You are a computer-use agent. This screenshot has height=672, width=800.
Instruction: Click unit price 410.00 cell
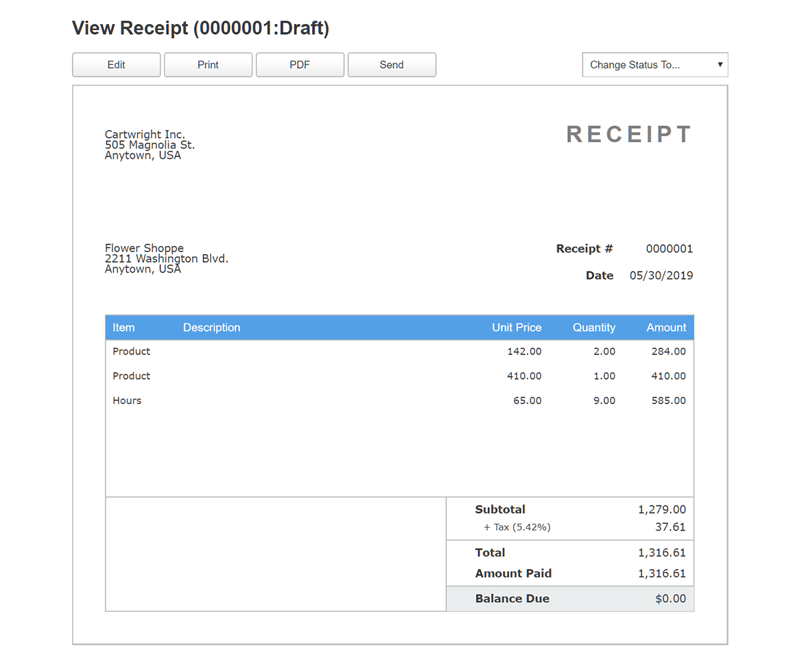[x=524, y=376]
